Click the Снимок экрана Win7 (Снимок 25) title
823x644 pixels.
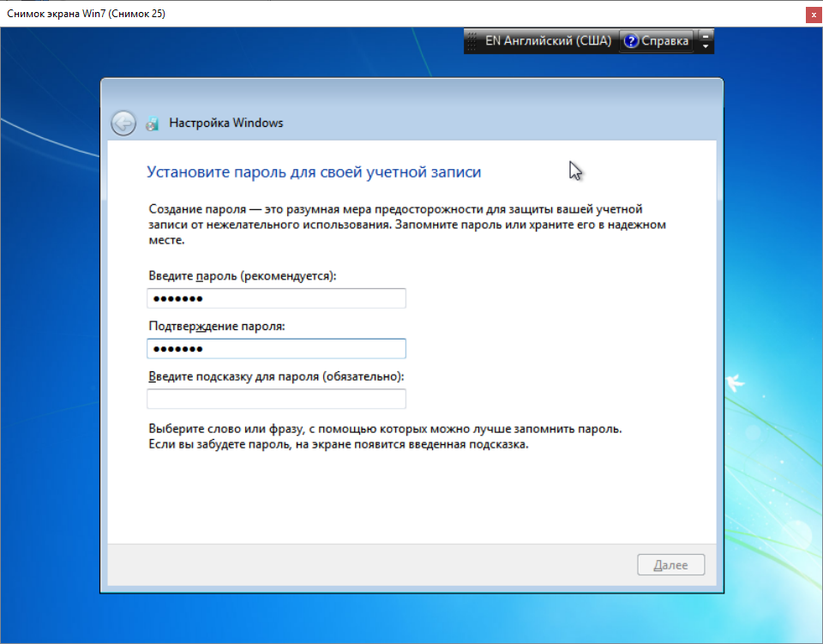[86, 14]
